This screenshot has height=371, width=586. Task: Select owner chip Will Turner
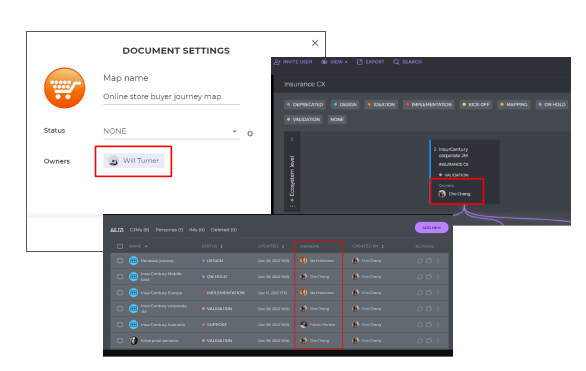point(134,161)
